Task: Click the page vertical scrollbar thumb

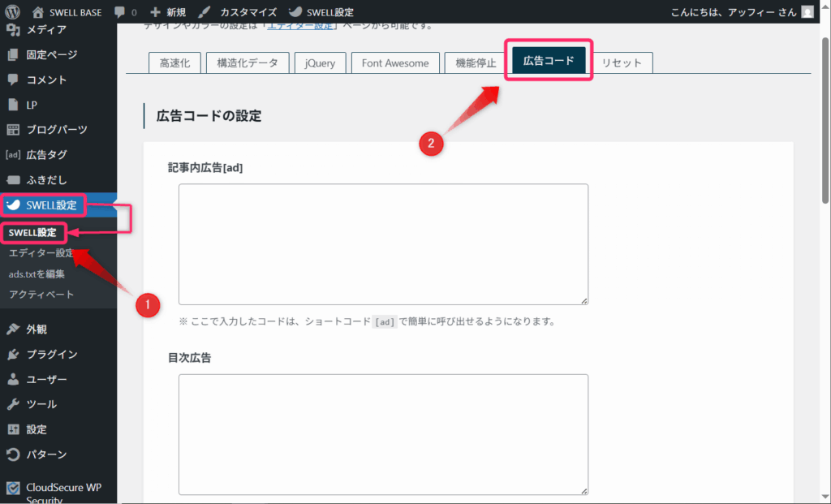Action: point(825,120)
